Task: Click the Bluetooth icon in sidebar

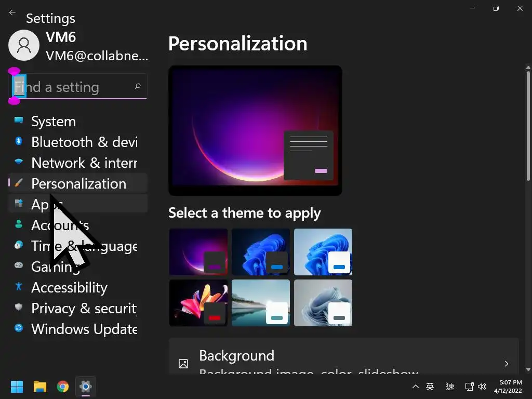Action: (x=19, y=141)
